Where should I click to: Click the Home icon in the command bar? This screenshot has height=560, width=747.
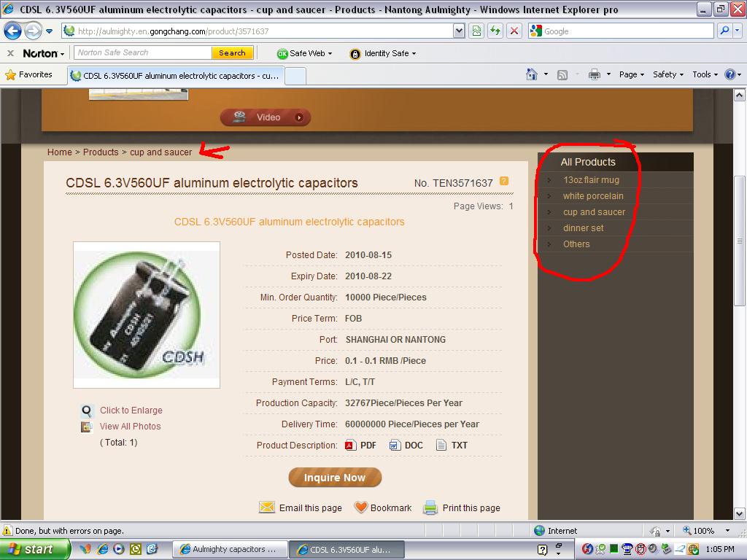[532, 74]
